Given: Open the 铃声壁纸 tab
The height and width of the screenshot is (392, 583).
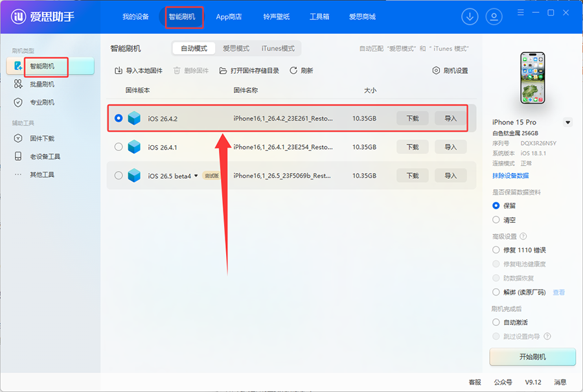Looking at the screenshot, I should point(276,17).
